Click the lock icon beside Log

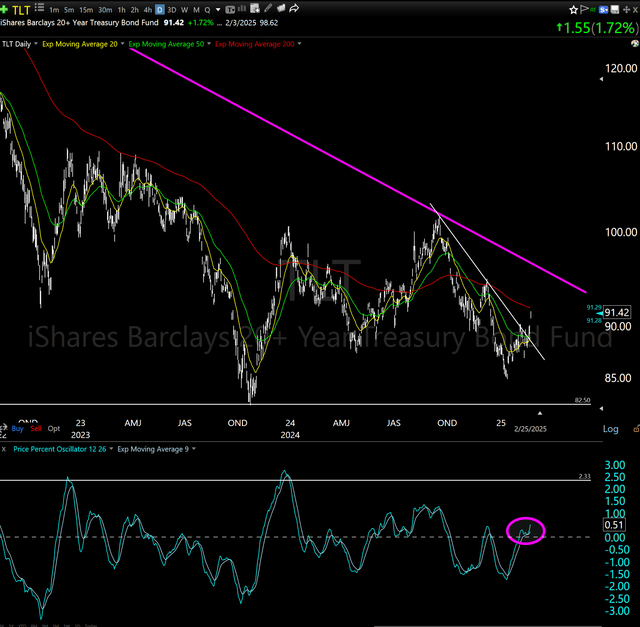pyautogui.click(x=636, y=429)
